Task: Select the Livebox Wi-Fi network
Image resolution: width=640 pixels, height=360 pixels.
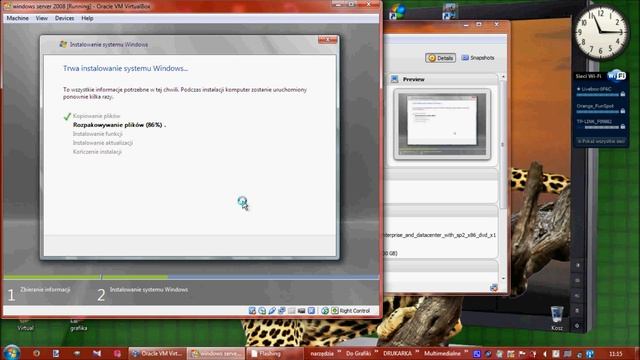Action: click(x=600, y=91)
